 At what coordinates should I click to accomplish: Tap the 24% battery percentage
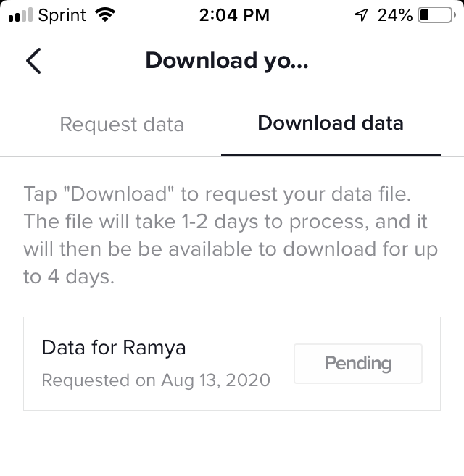pos(395,15)
